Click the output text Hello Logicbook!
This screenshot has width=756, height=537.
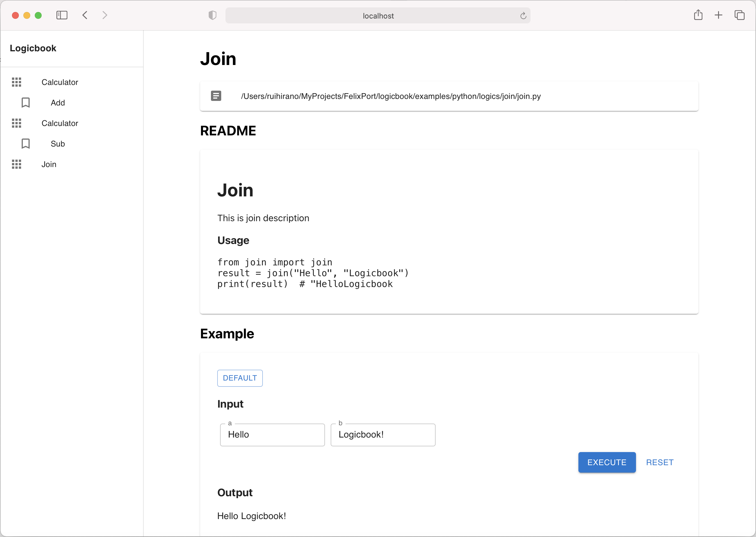(x=251, y=516)
